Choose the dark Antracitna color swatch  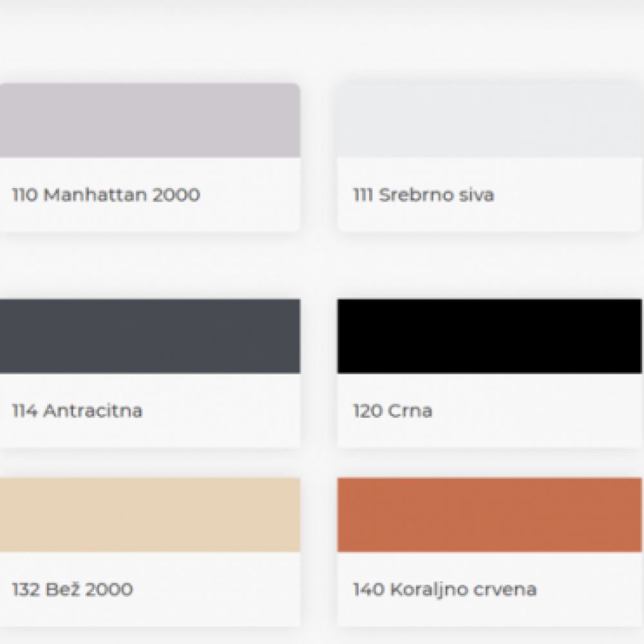149,336
